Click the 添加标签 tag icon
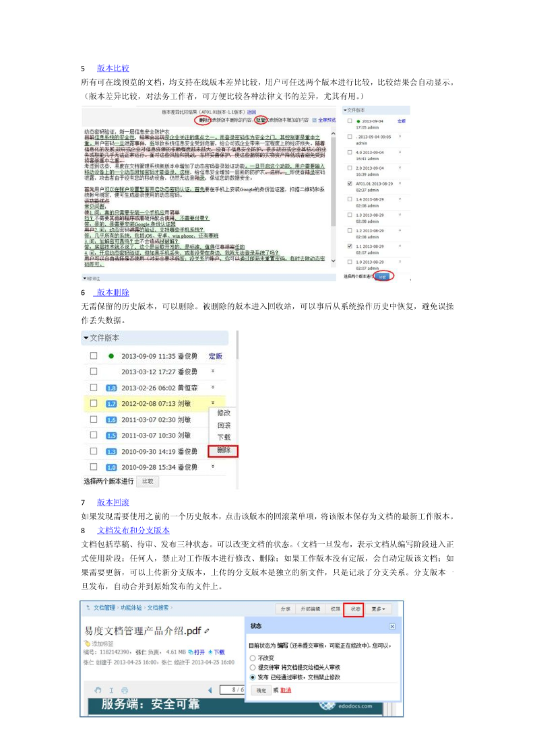The height and width of the screenshot is (756, 535). [x=87, y=643]
